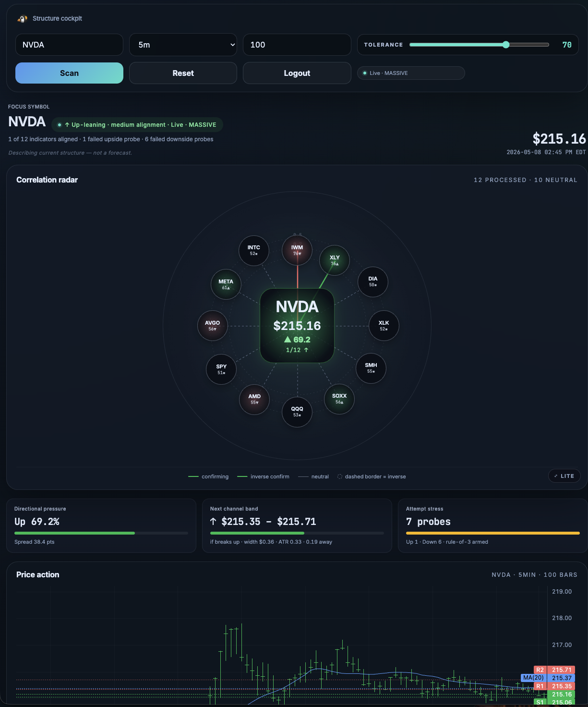This screenshot has width=588, height=707.
Task: Click the Price action heading
Action: pyautogui.click(x=38, y=574)
